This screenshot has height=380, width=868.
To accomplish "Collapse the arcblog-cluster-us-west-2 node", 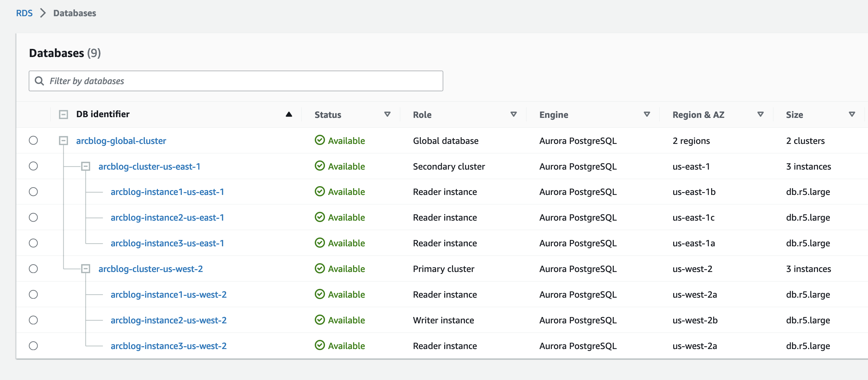I will (85, 269).
